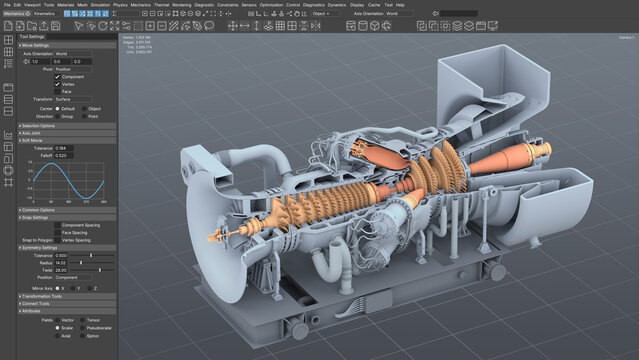
Task: Select the Y mirror axis radio
Action: [73, 288]
